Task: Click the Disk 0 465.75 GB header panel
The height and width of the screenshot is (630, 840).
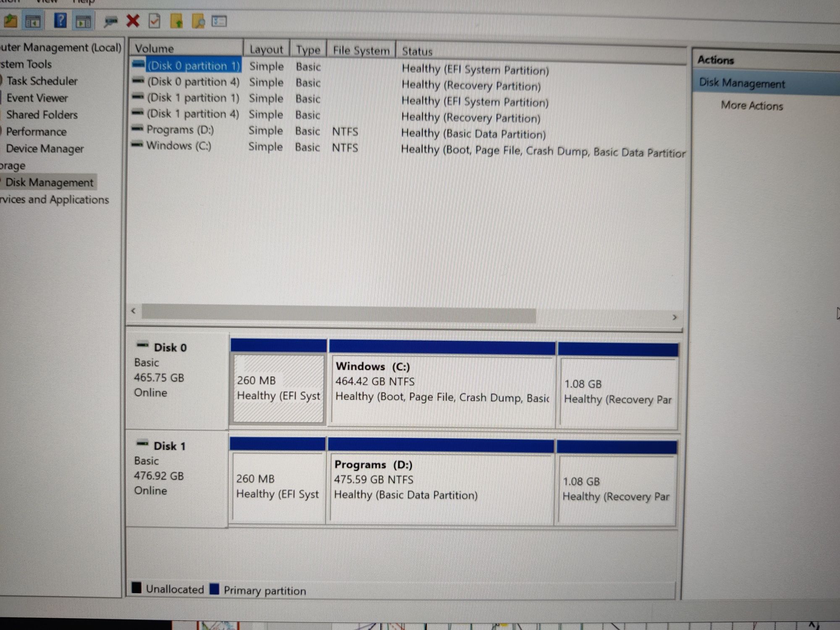Action: point(177,381)
